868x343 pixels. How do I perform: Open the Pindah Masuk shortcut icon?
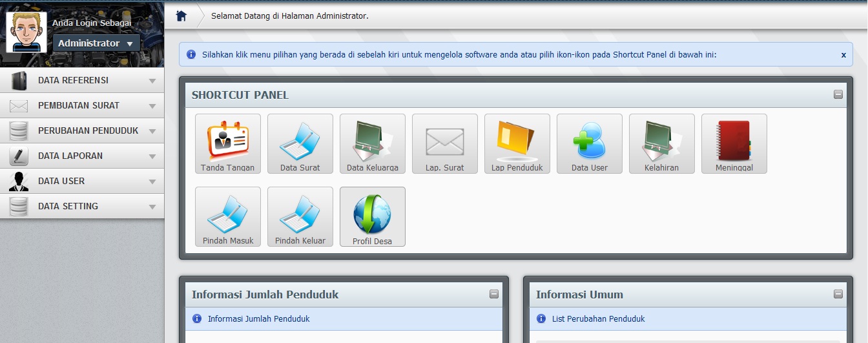tap(227, 216)
